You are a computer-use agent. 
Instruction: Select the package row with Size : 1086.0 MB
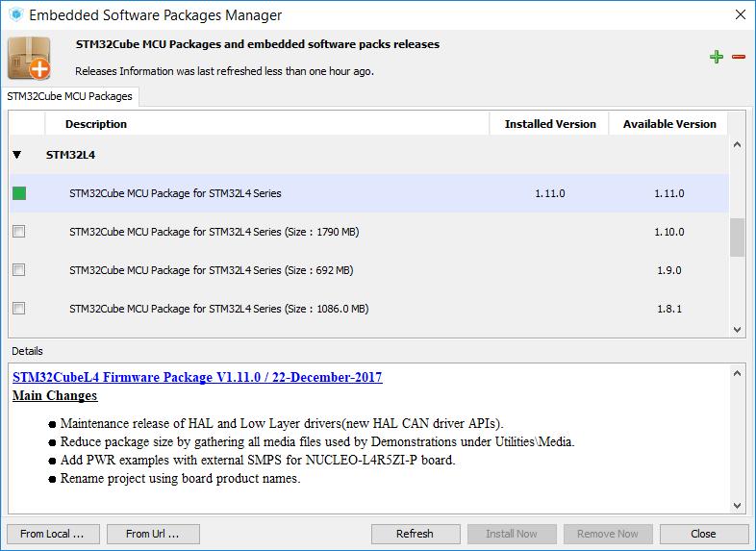coord(368,308)
